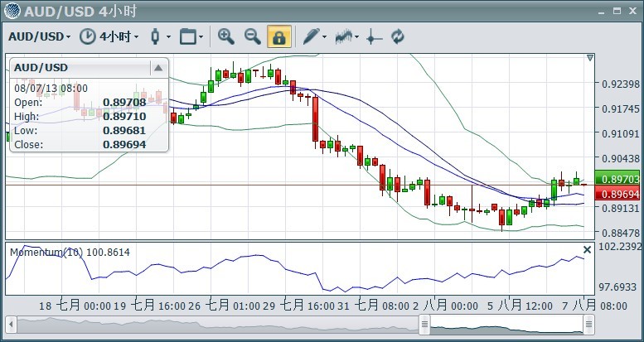644x342 pixels.
Task: Click the application globe icon in the title bar
Action: point(12,11)
